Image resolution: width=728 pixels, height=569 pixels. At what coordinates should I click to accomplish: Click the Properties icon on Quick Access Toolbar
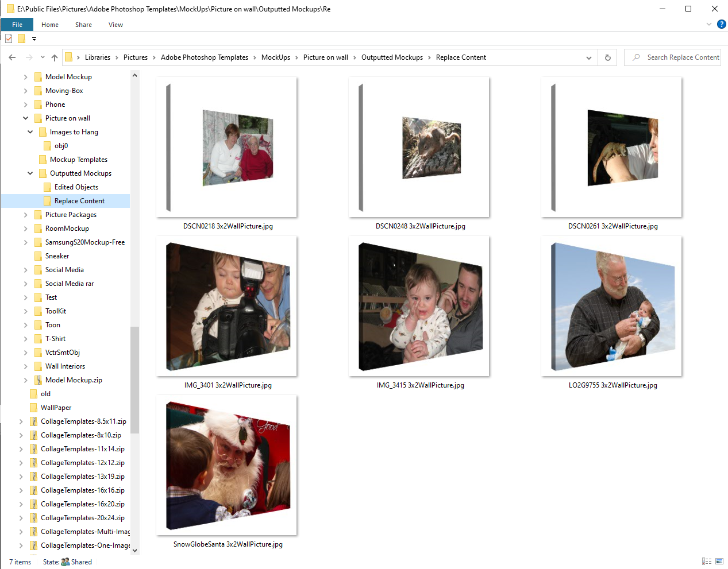point(7,38)
